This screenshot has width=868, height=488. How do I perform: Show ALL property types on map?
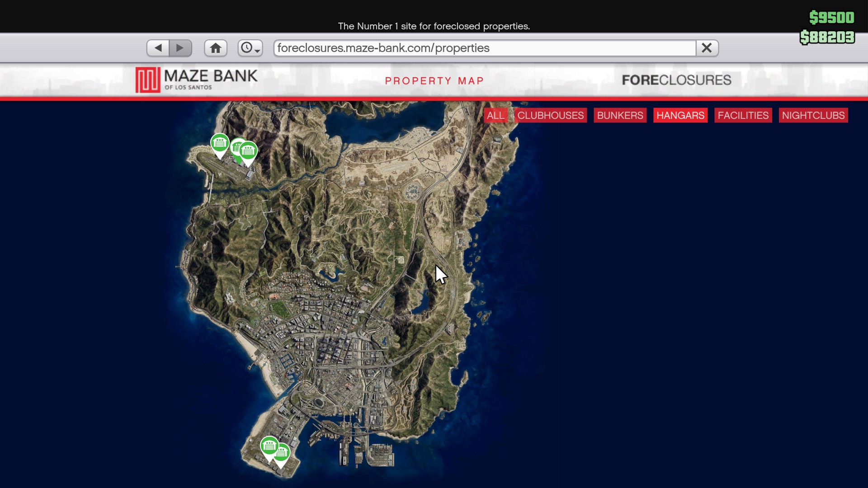pyautogui.click(x=495, y=115)
